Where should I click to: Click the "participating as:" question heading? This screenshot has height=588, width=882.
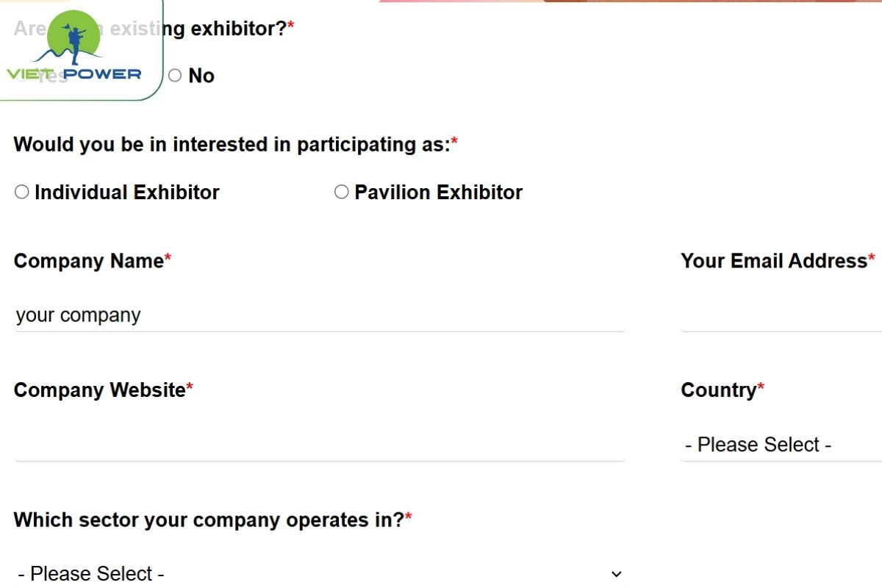coord(232,145)
